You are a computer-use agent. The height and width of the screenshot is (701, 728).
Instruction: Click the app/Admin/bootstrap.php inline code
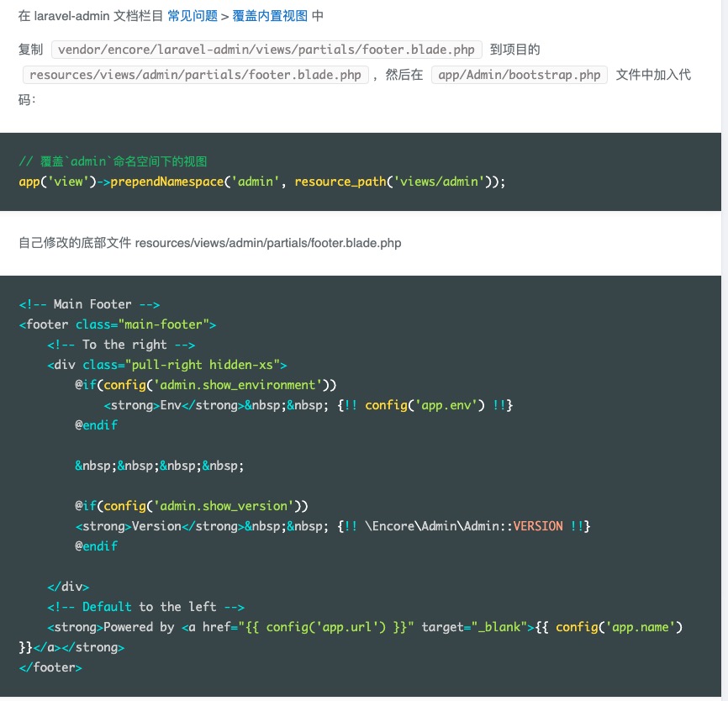519,74
